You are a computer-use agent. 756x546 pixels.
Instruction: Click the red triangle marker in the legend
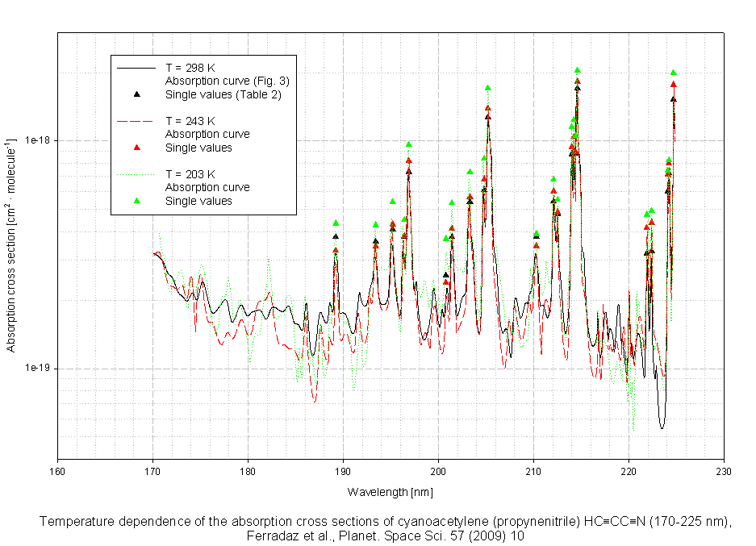point(136,148)
